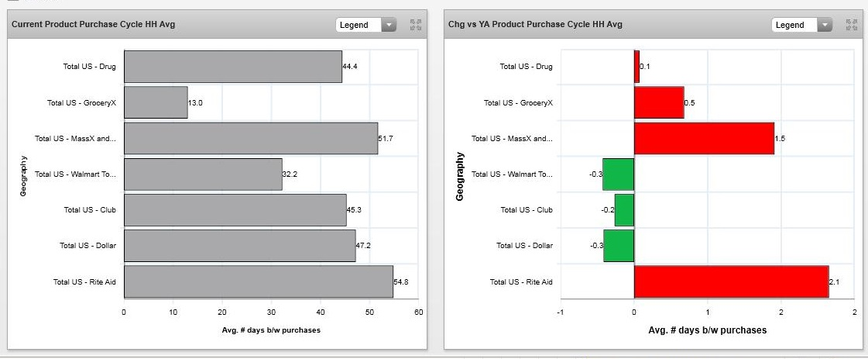Open Legend dropdown in Current Product panel
868x359 pixels.
pyautogui.click(x=366, y=25)
